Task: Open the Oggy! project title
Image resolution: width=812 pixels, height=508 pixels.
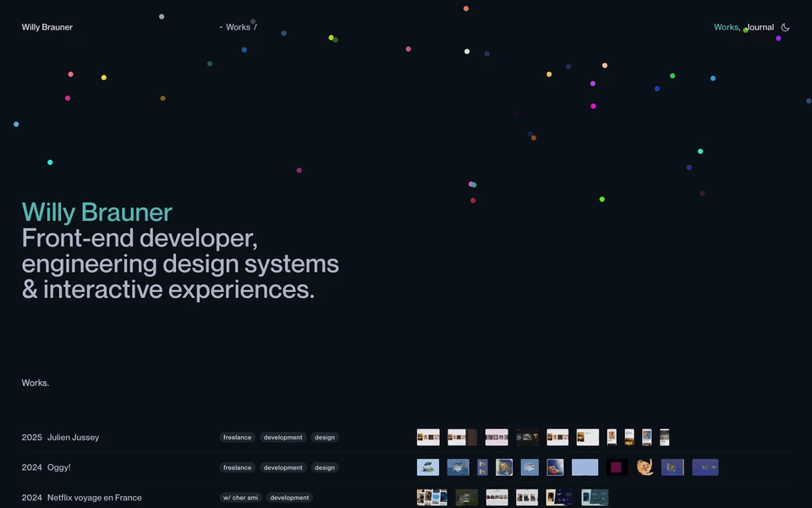Action: coord(59,467)
